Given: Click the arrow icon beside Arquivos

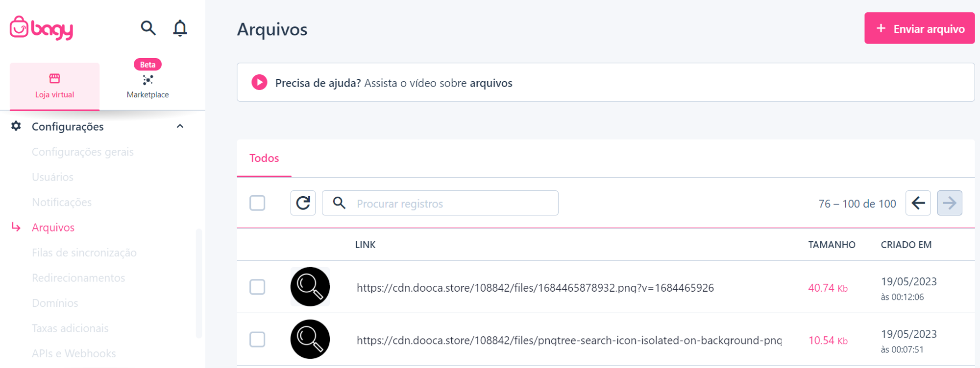Looking at the screenshot, I should tap(16, 227).
